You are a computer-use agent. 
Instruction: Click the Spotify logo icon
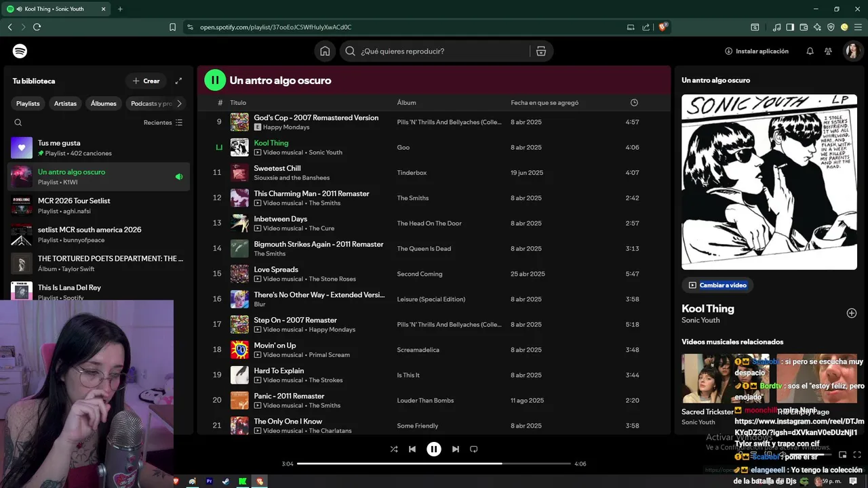point(20,51)
